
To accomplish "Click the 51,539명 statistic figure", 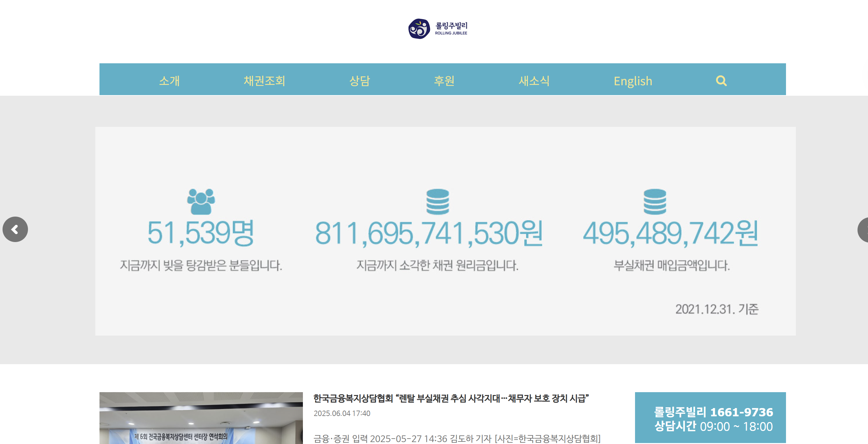I will (201, 233).
